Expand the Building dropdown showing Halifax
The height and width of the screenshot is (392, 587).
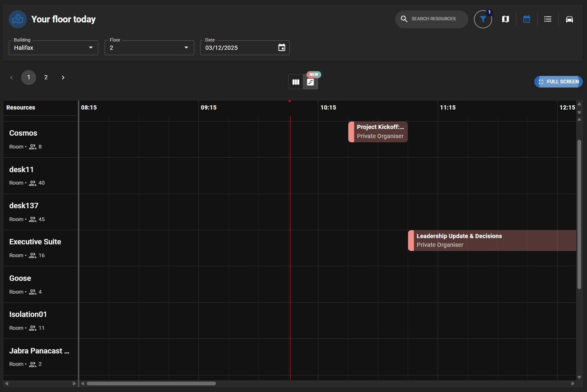(54, 48)
